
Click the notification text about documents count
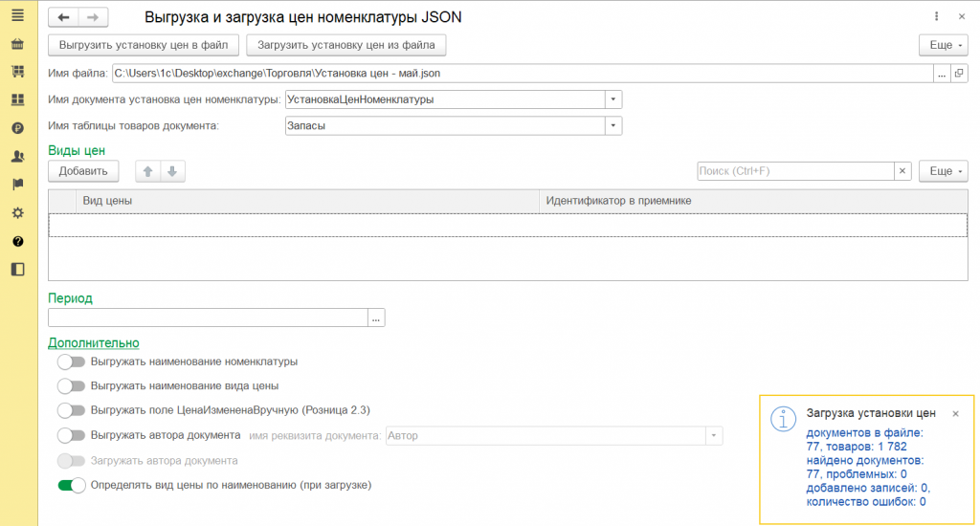867,468
